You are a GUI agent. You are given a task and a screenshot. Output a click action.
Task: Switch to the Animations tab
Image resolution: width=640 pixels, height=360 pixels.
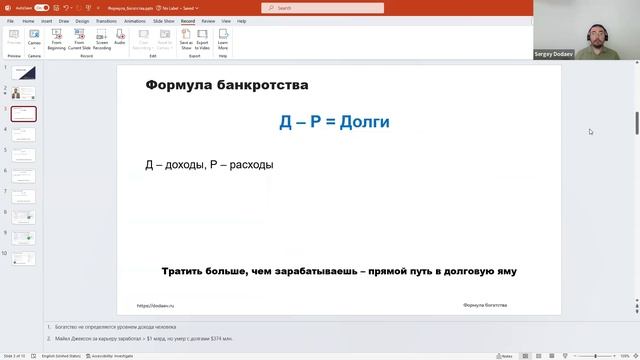pyautogui.click(x=135, y=21)
